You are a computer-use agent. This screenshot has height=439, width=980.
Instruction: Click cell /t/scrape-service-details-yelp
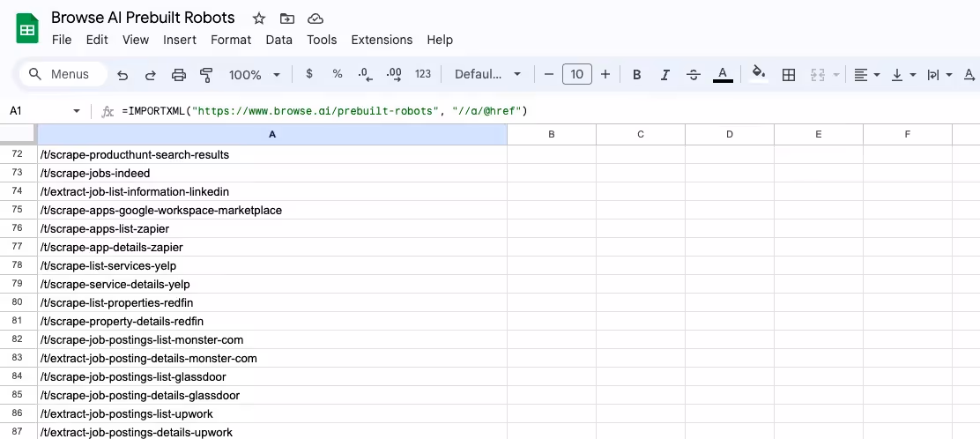pos(271,285)
